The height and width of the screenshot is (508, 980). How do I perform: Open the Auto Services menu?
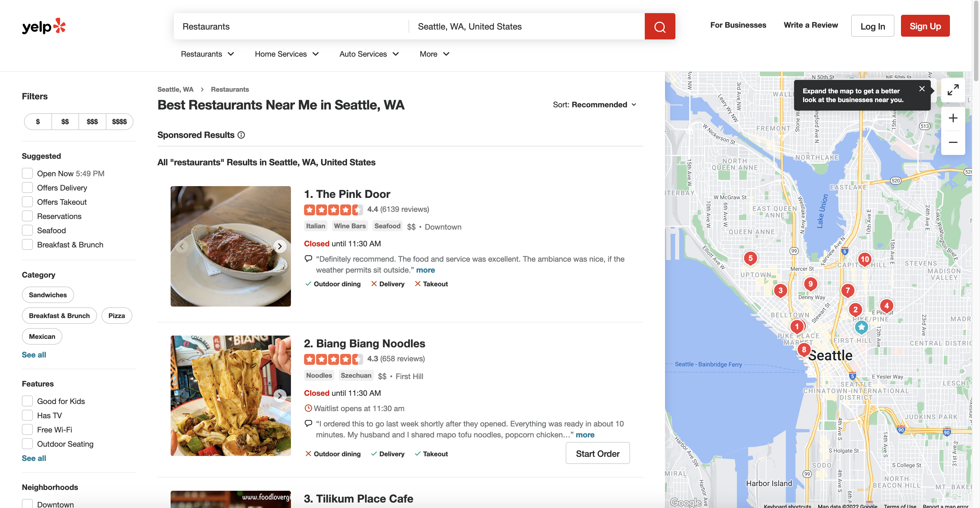click(369, 54)
